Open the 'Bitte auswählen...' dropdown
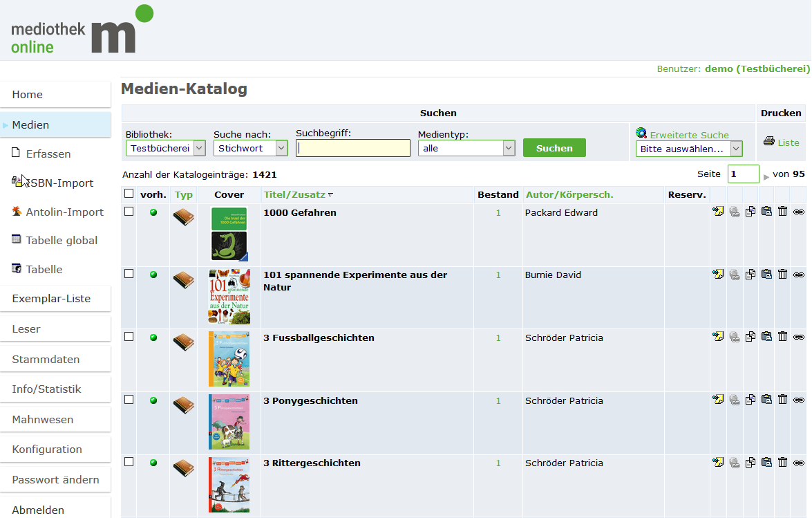Image resolution: width=812 pixels, height=518 pixels. [689, 149]
